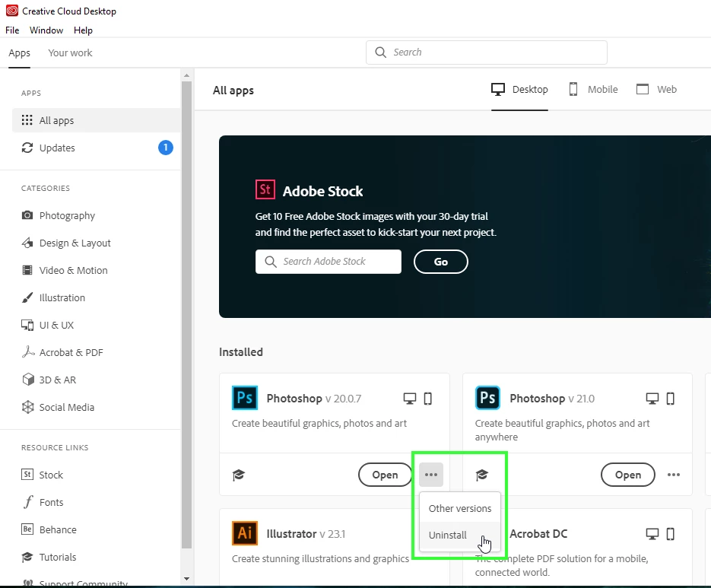The height and width of the screenshot is (588, 711).
Task: Open the Window menu
Action: (x=46, y=30)
